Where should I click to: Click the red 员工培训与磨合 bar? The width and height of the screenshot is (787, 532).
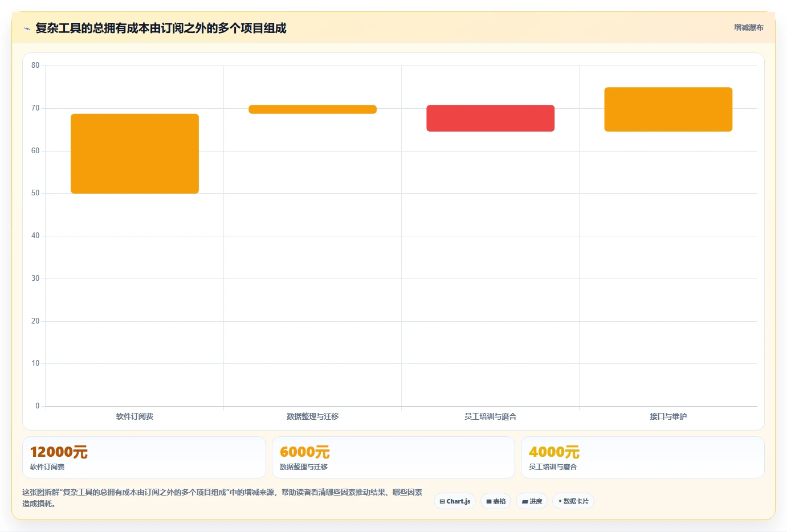tap(490, 118)
